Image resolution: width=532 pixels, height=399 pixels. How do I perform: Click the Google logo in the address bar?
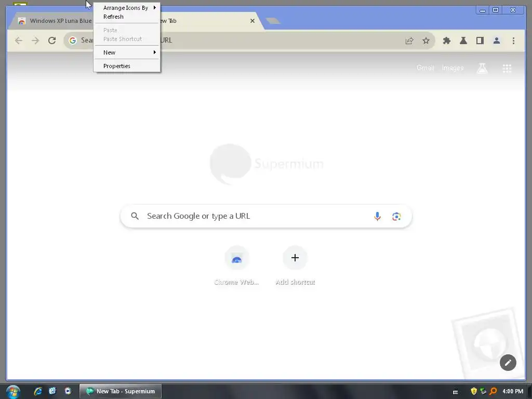point(73,41)
